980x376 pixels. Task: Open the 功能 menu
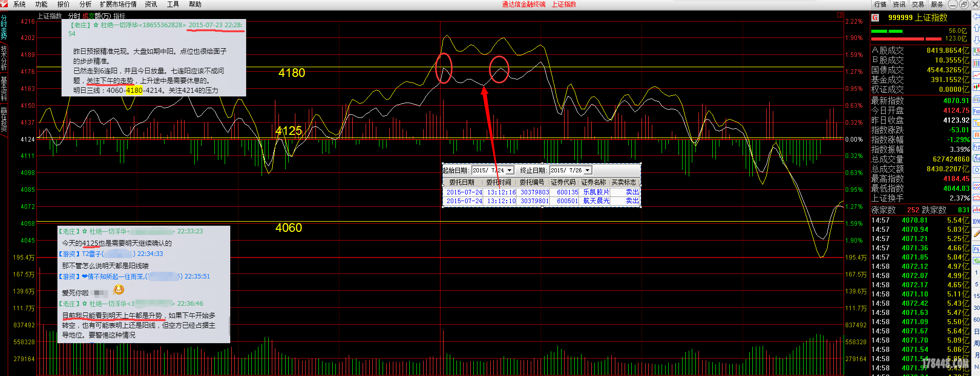42,4
